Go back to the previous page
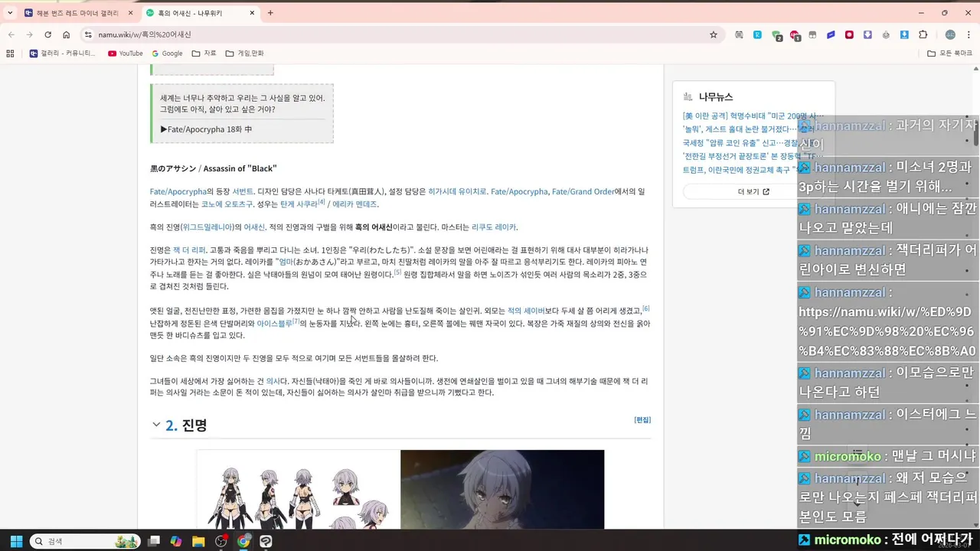Screen dimensions: 980x551 click(11, 34)
